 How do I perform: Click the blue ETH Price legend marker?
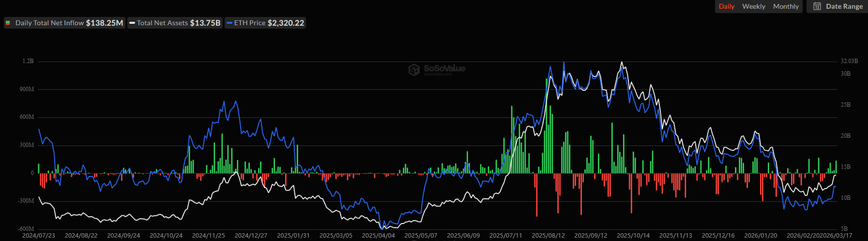(x=229, y=23)
